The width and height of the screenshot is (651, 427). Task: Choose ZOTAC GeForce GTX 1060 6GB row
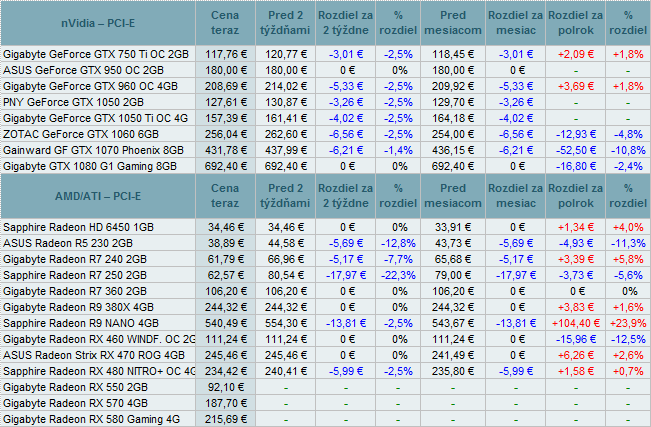coord(82,134)
